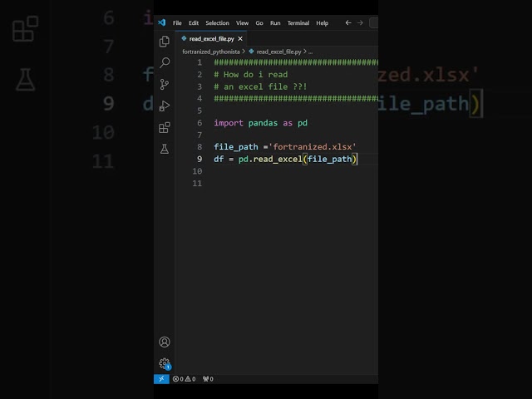The height and width of the screenshot is (399, 532).
Task: Open the Manage gear settings icon
Action: pos(165,363)
